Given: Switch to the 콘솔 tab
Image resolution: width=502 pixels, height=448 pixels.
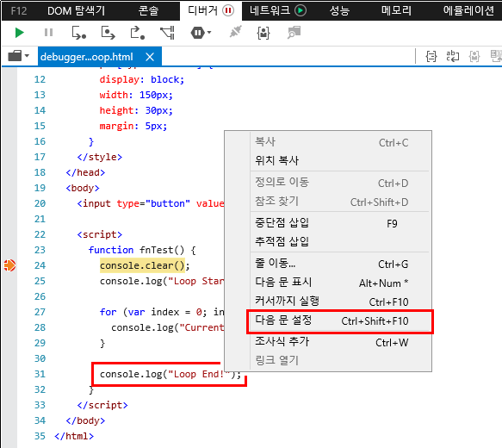Looking at the screenshot, I should (x=149, y=11).
